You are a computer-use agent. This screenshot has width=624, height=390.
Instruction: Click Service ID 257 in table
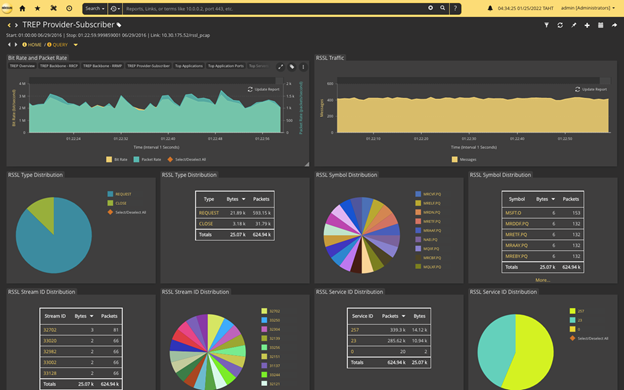click(355, 330)
